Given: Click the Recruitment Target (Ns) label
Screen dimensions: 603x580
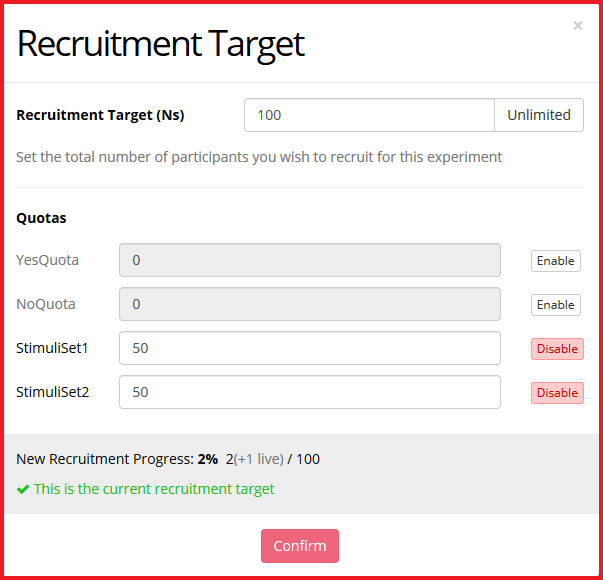Looking at the screenshot, I should (100, 115).
